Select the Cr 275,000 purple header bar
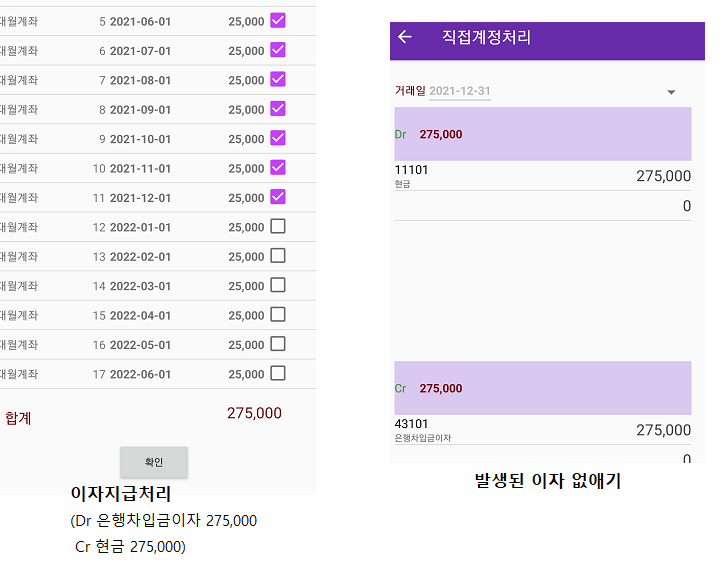The image size is (723, 572). point(542,388)
